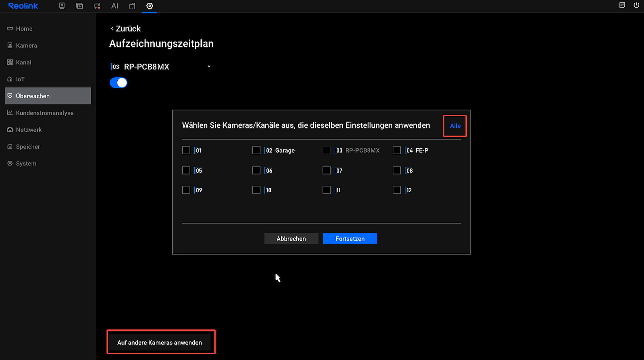Check the channel 08 checkbox
Viewport: 644px width, 360px height.
click(397, 170)
